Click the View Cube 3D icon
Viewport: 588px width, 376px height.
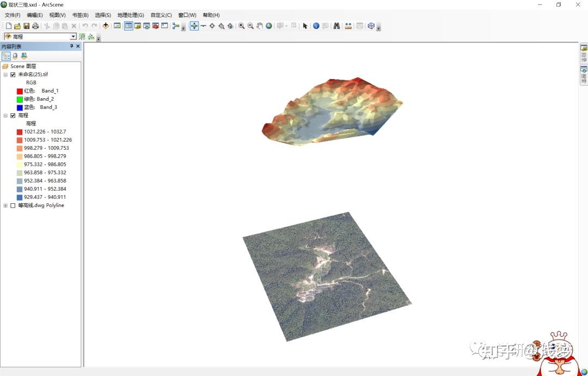coord(370,26)
